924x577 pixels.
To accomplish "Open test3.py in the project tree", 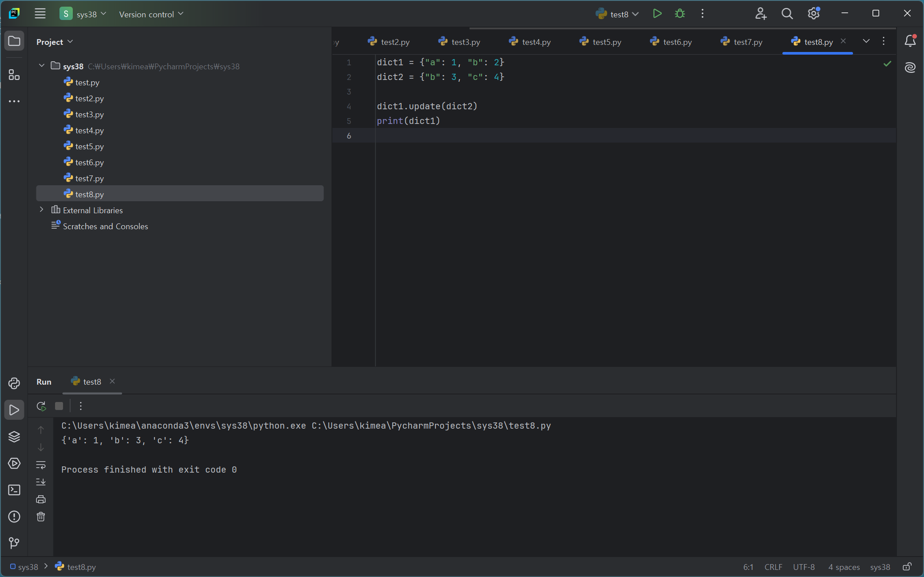I will (x=89, y=114).
